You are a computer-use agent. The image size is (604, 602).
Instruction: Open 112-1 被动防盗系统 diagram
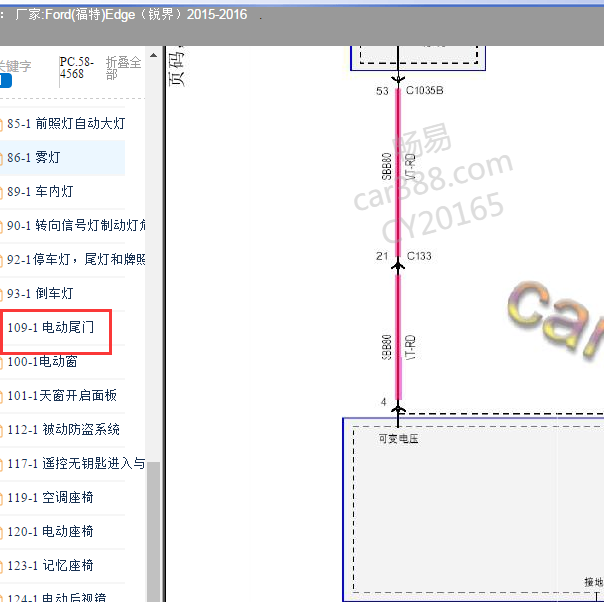tap(64, 429)
